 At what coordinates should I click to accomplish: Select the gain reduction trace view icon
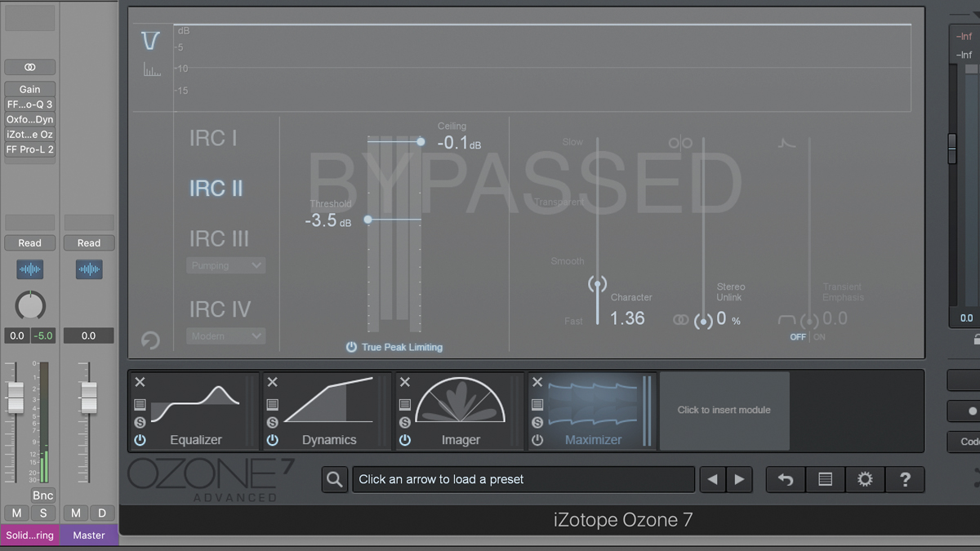point(150,41)
